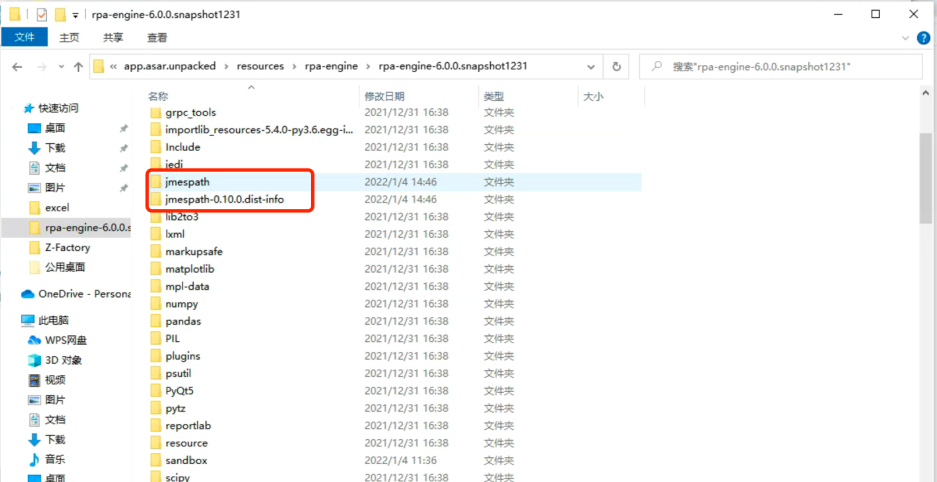The image size is (937, 482).
Task: Expand the ribbon chevron
Action: coord(906,38)
